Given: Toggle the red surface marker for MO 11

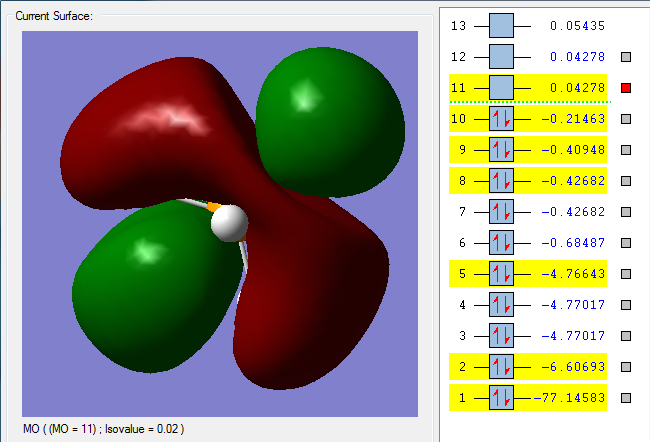Looking at the screenshot, I should [626, 88].
